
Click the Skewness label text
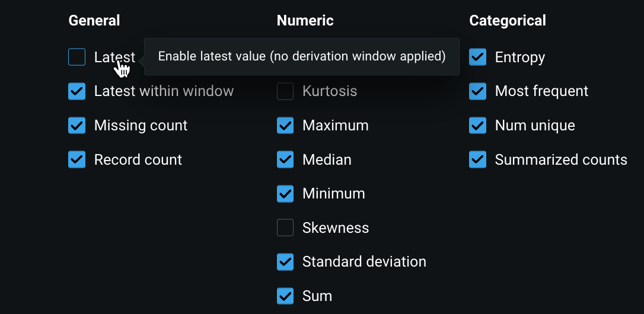click(336, 228)
